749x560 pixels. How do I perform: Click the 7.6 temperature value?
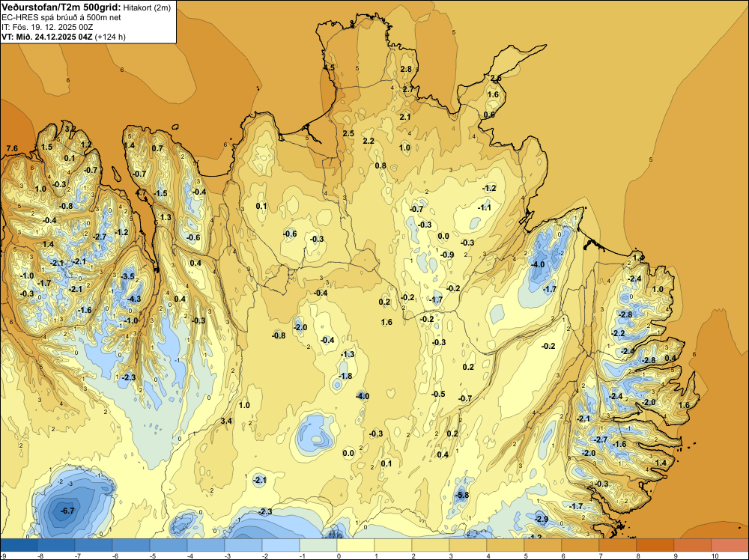[12, 148]
